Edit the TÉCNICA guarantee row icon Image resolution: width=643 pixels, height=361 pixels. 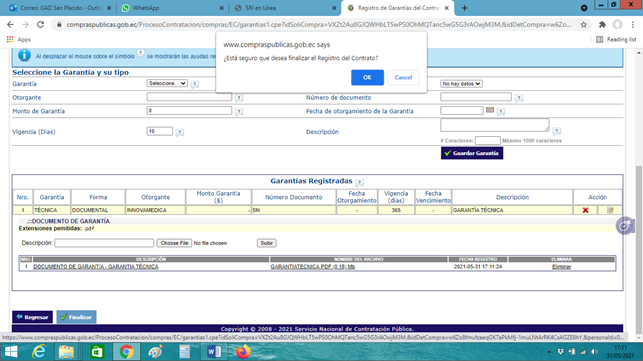pyautogui.click(x=610, y=210)
